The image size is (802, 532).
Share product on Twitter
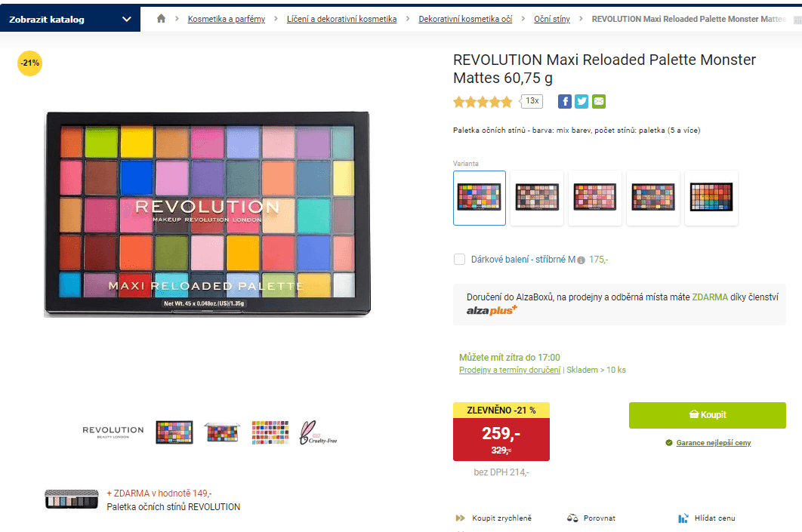(x=581, y=102)
